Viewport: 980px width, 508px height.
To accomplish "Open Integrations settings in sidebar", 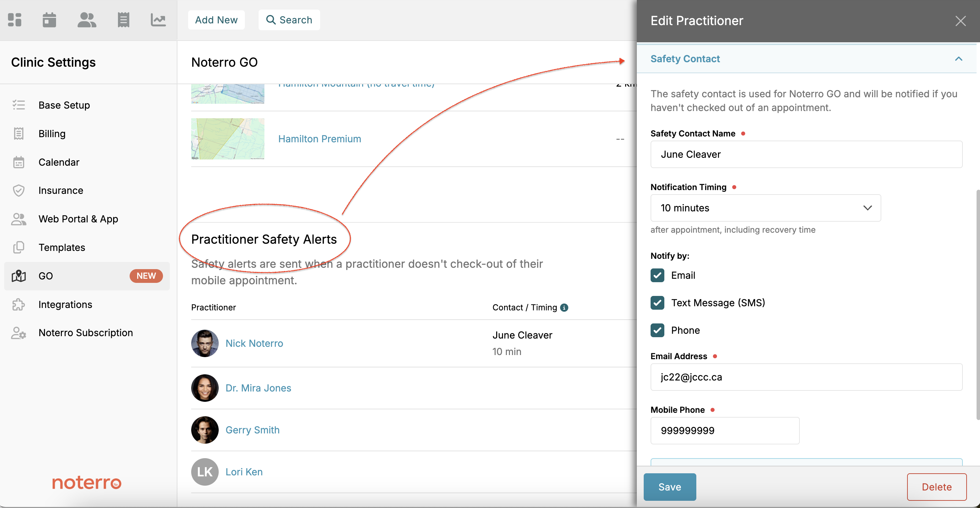I will (x=65, y=305).
